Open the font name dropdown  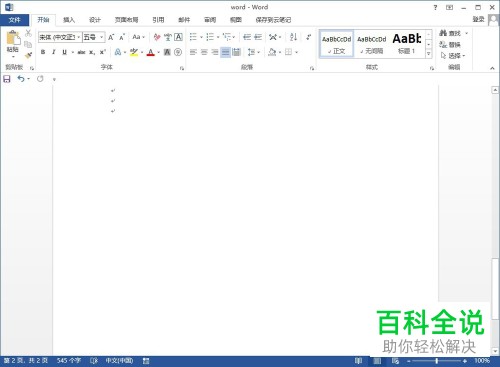pyautogui.click(x=79, y=37)
